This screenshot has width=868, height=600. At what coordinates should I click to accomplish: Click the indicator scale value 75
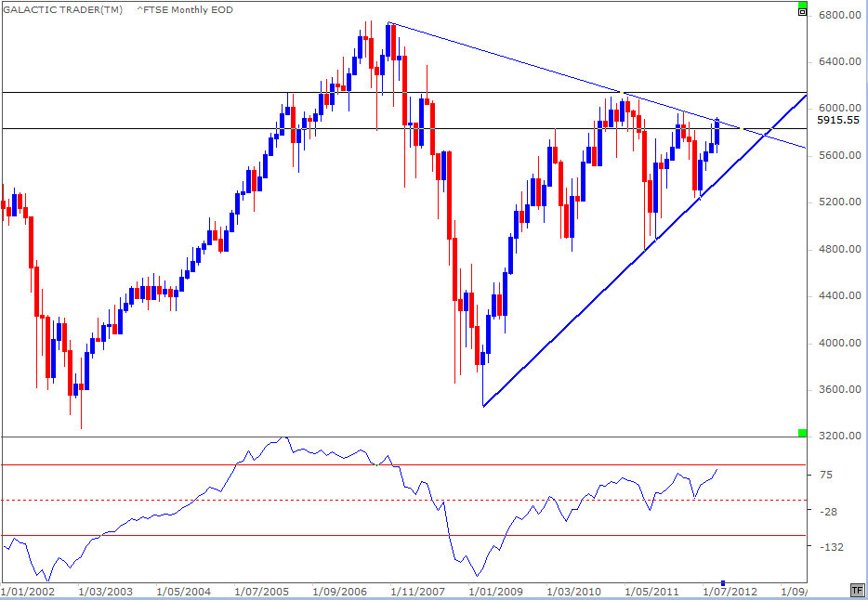[826, 475]
